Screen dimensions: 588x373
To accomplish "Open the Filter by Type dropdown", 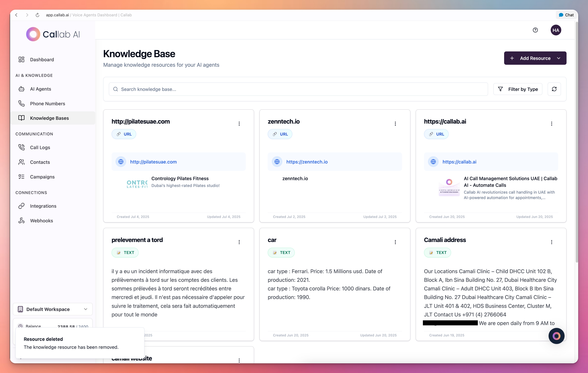I will tap(518, 89).
